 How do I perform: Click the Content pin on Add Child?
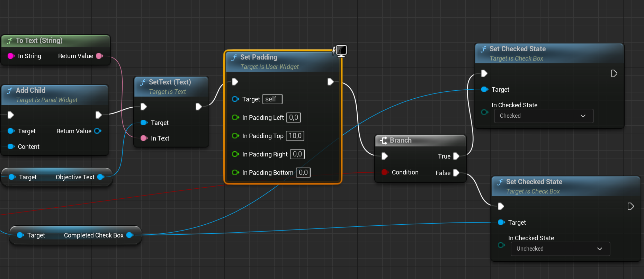point(11,146)
